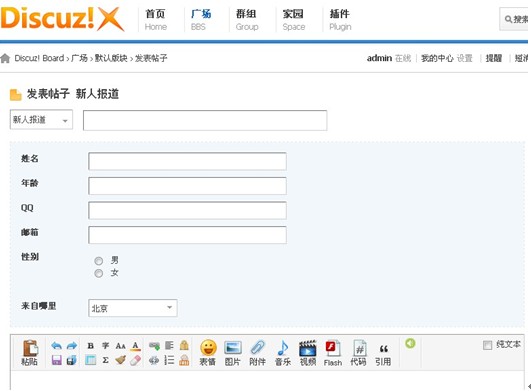
Task: Open the 新人报道 category dropdown
Action: click(41, 120)
